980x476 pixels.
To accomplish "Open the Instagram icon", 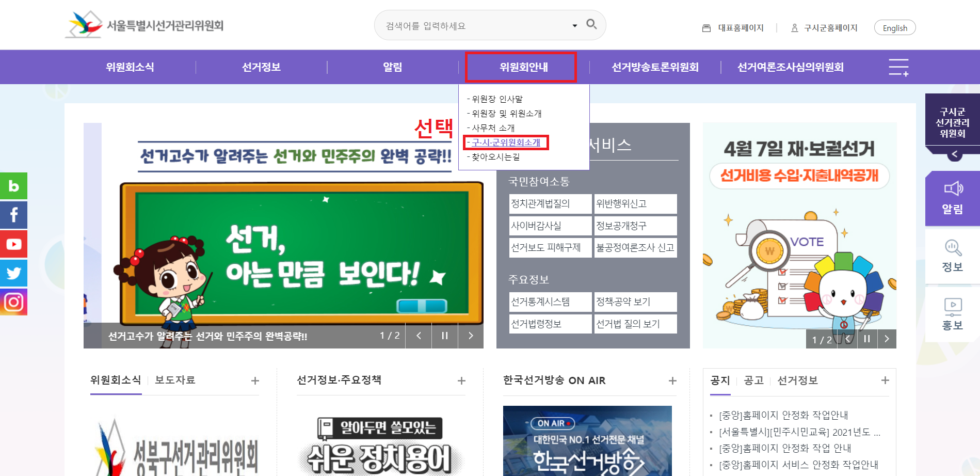I will coord(13,302).
